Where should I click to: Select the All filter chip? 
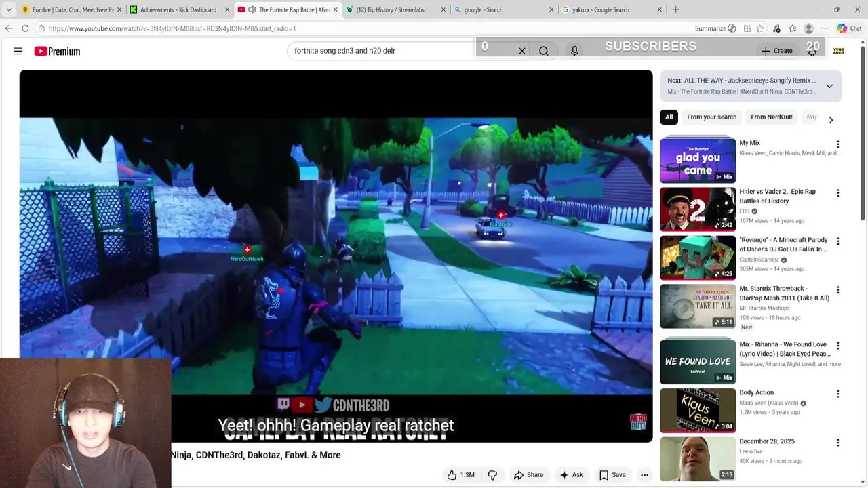[669, 117]
